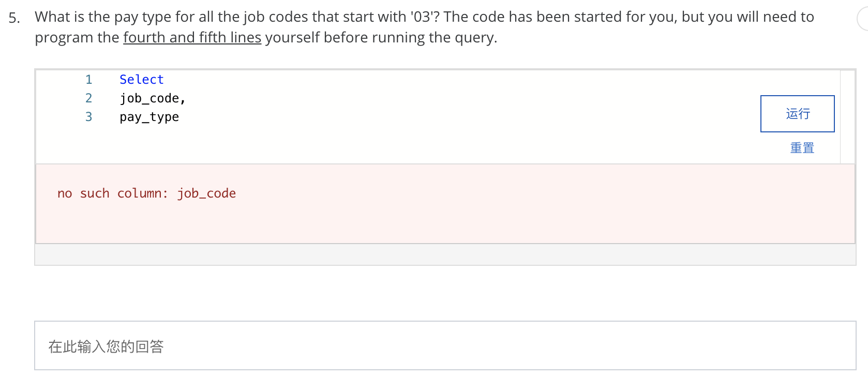Click the underlined 'fourth and fifth lines' text
868x392 pixels.
(192, 37)
